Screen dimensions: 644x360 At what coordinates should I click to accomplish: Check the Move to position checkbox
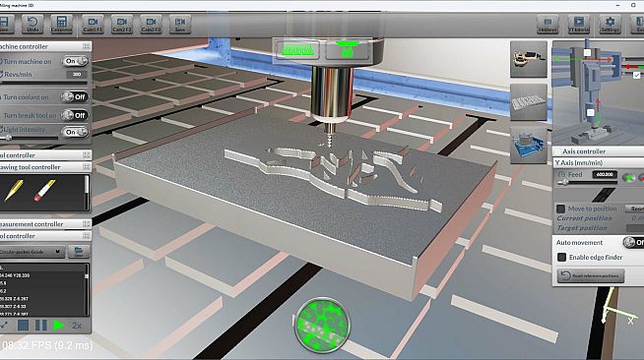pos(560,209)
